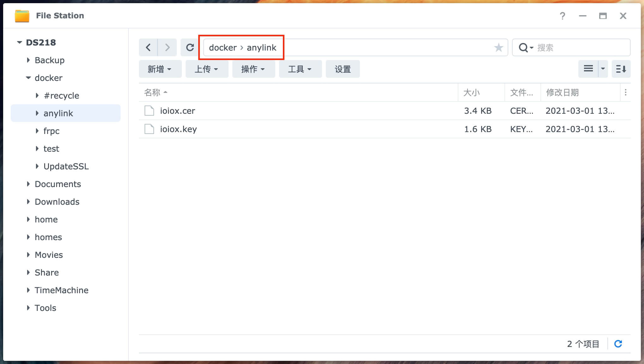Open the view mode dropdown arrow
Screen dimensions: 644x364
click(603, 69)
